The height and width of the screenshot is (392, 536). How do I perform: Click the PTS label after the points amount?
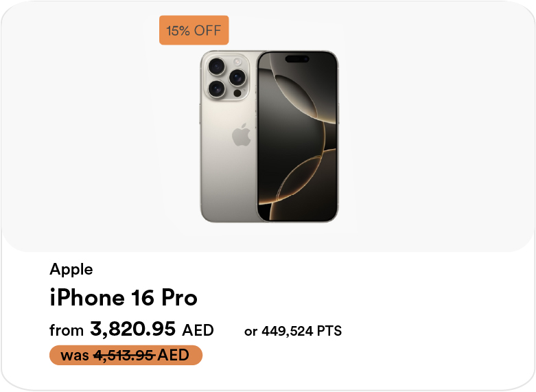point(329,332)
